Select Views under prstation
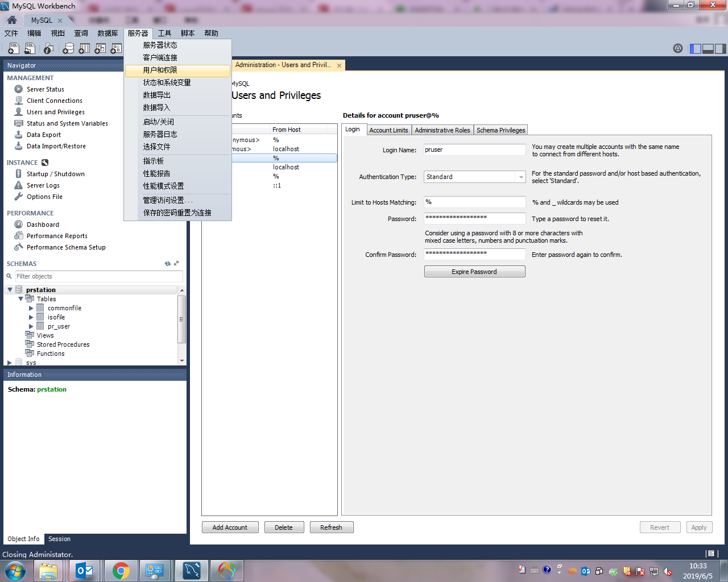The height and width of the screenshot is (582, 728). 45,335
